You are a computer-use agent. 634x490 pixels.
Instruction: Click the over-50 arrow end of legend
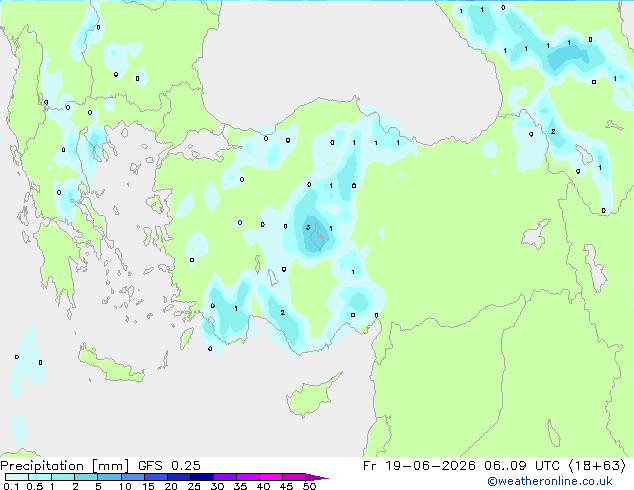pos(317,477)
